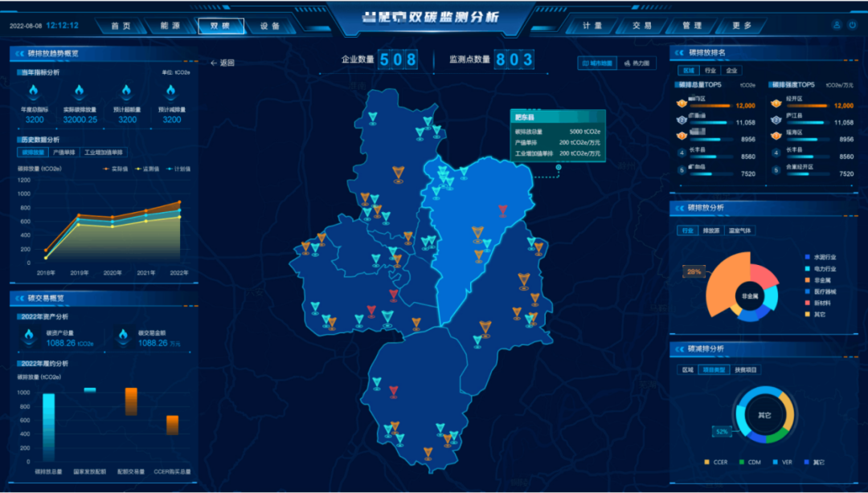Click the gold rank-1 badge beside 经开区
This screenshot has height=493, width=868.
pyautogui.click(x=775, y=104)
